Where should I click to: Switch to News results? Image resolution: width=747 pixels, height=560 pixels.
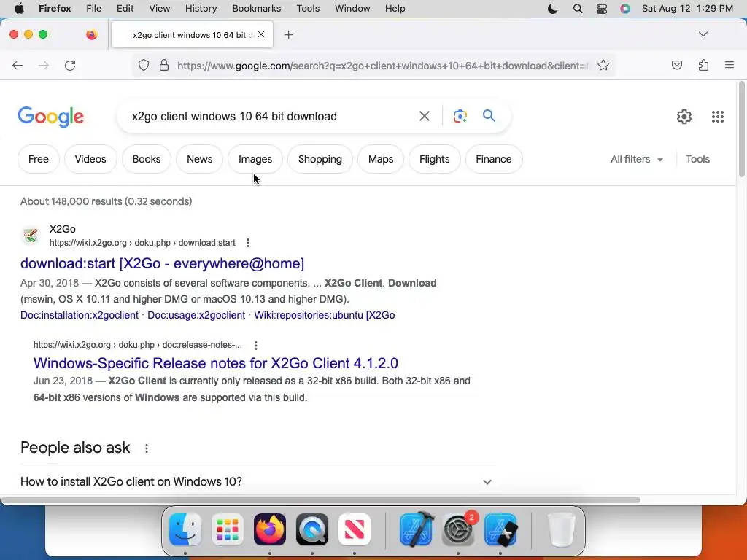click(x=200, y=159)
